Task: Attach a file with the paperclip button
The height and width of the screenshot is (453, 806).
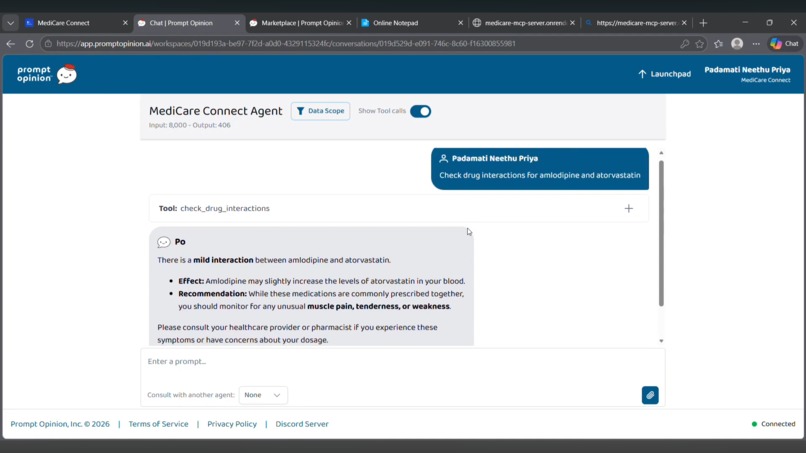Action: coord(650,395)
